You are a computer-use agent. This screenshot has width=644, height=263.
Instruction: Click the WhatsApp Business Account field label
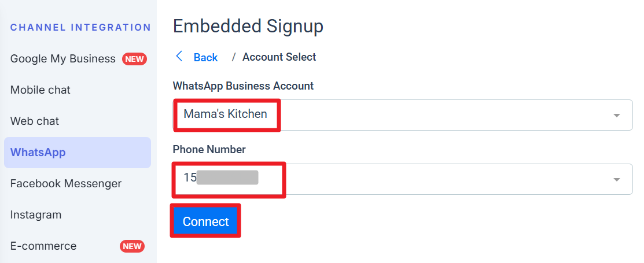pos(243,86)
